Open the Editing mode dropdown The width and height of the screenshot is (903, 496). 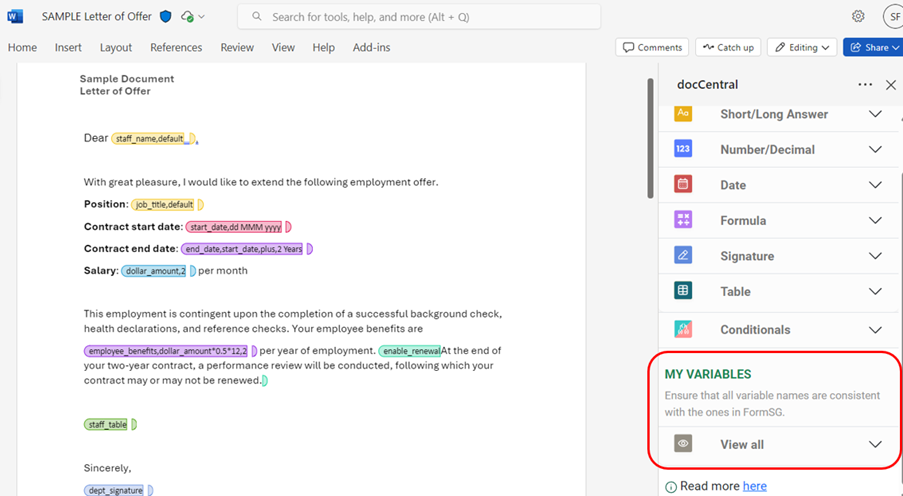tap(803, 47)
